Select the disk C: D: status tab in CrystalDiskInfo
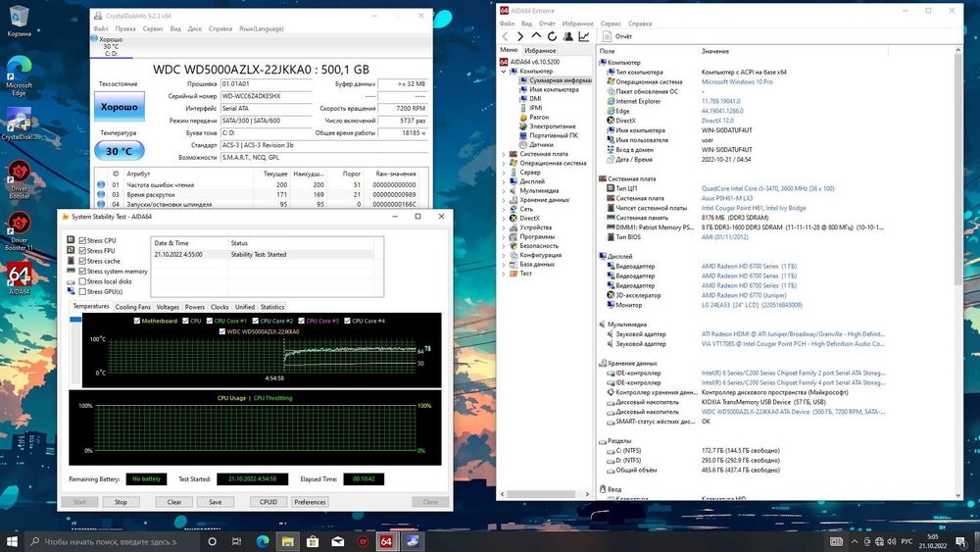The width and height of the screenshot is (980, 552). tap(112, 46)
